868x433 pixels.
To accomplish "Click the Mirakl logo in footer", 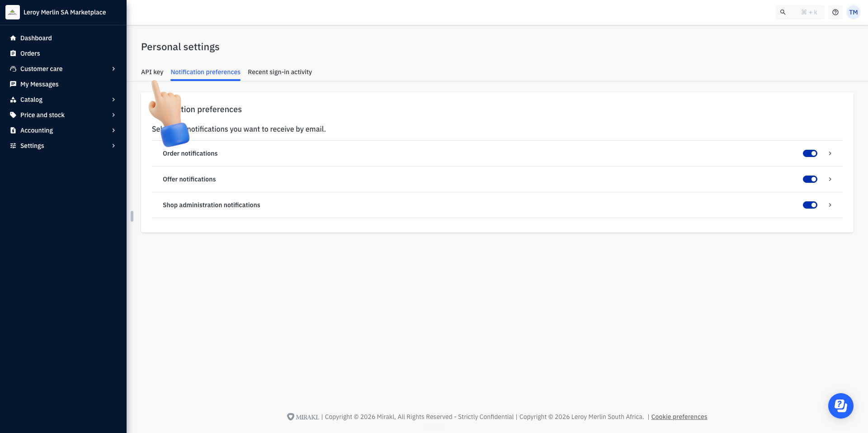I will (303, 417).
